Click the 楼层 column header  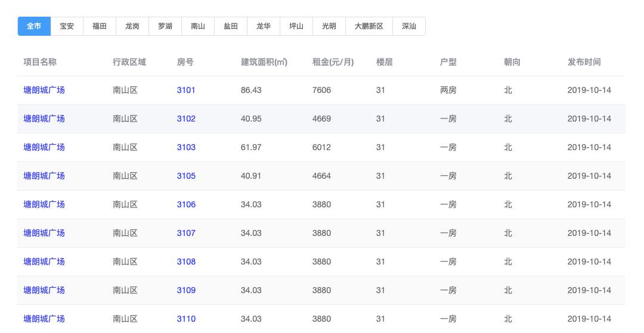[x=385, y=62]
